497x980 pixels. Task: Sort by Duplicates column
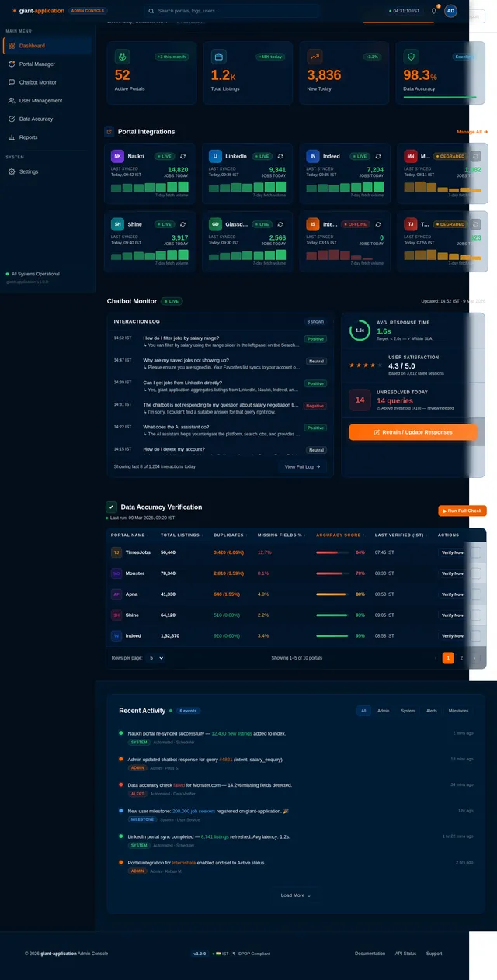(230, 535)
